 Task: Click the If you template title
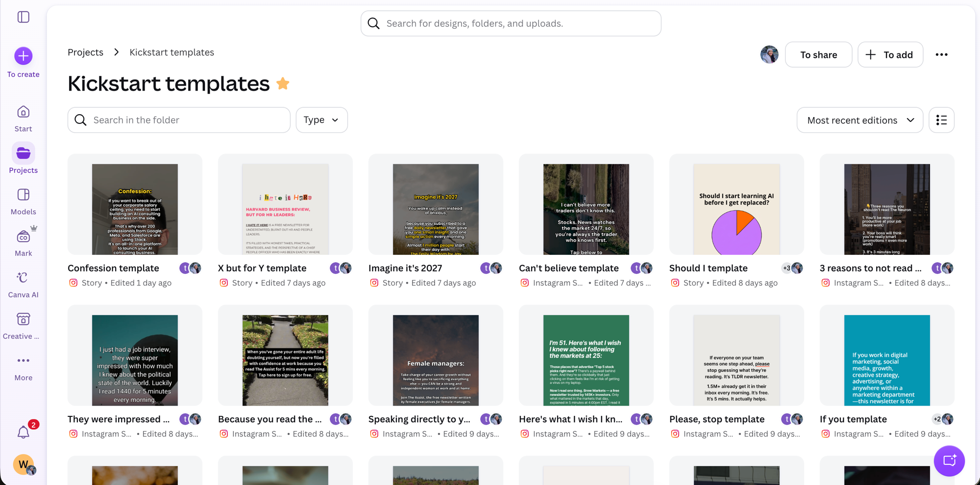click(x=853, y=419)
